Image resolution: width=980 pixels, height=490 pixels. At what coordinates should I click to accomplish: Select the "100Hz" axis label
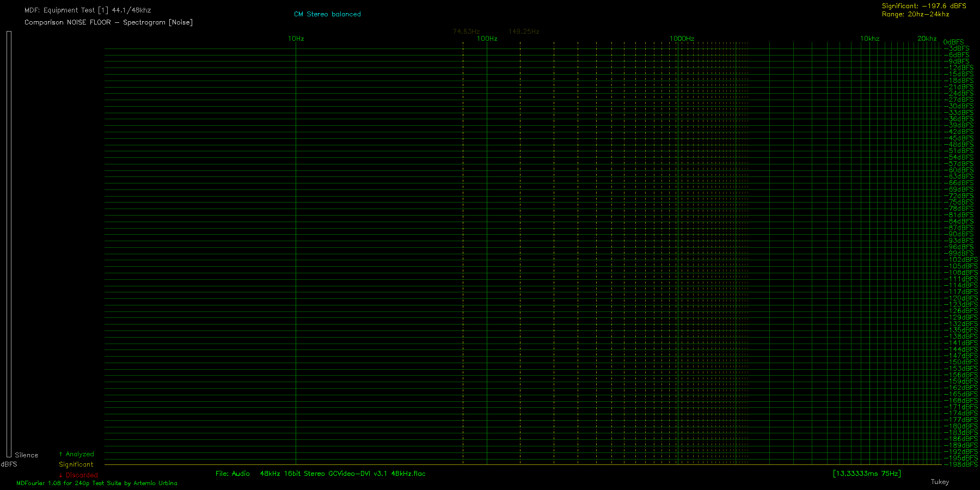487,39
